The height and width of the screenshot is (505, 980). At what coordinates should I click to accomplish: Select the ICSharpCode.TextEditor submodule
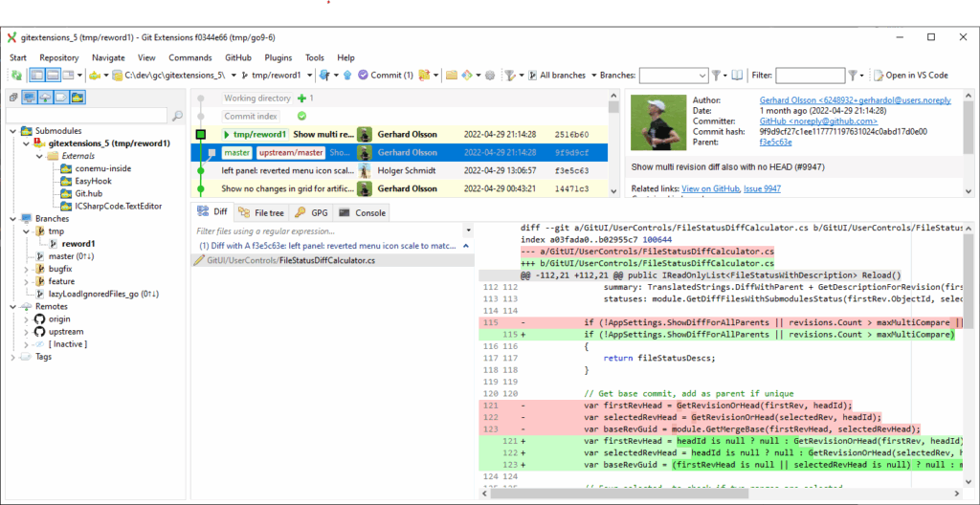118,206
